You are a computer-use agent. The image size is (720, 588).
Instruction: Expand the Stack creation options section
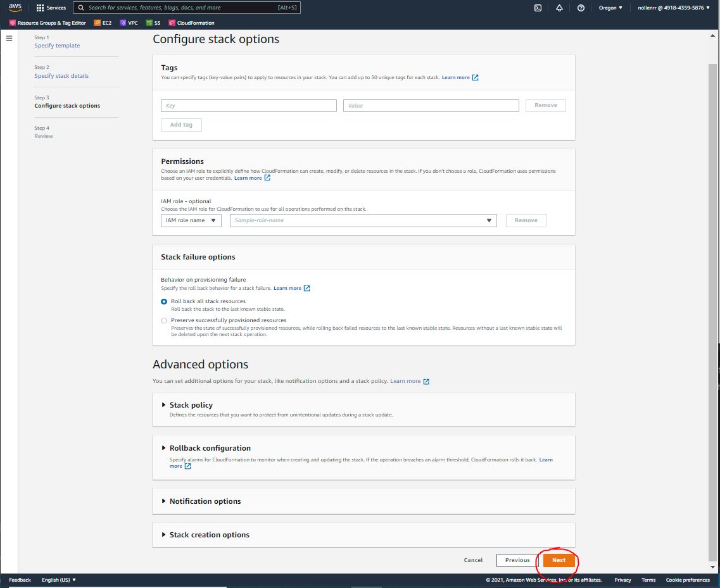(163, 535)
